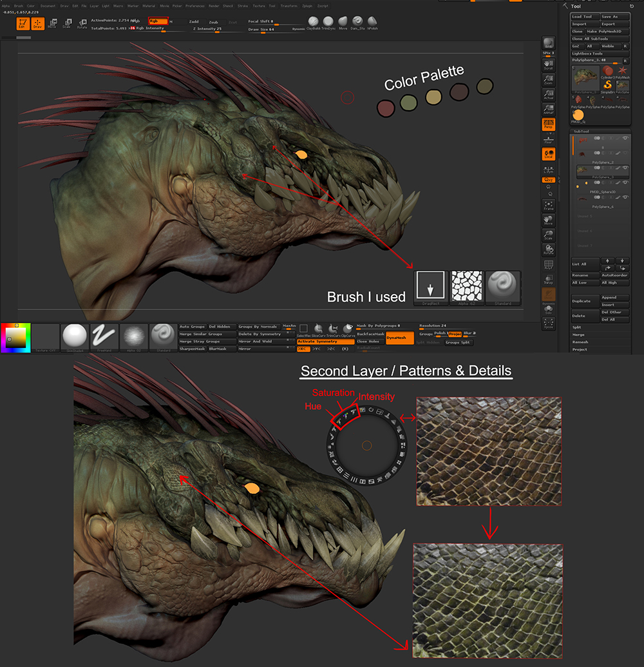Click the SimpleBrush tool icon in Tool palette
The height and width of the screenshot is (667, 644).
607,85
